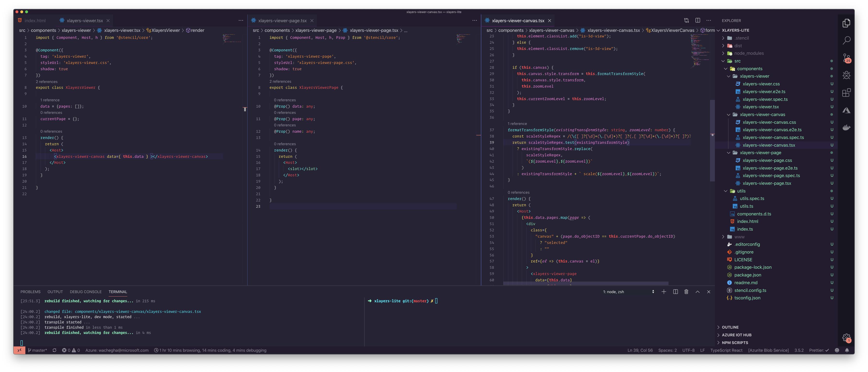Image resolution: width=868 pixels, height=372 pixels.
Task: Change indentation via Spaces: 2
Action: click(667, 350)
